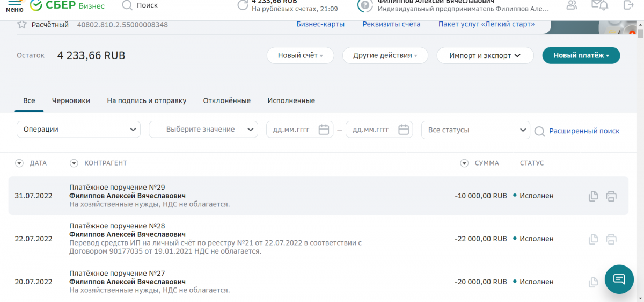Click the Новый платёж button
This screenshot has height=302, width=644.
(581, 55)
